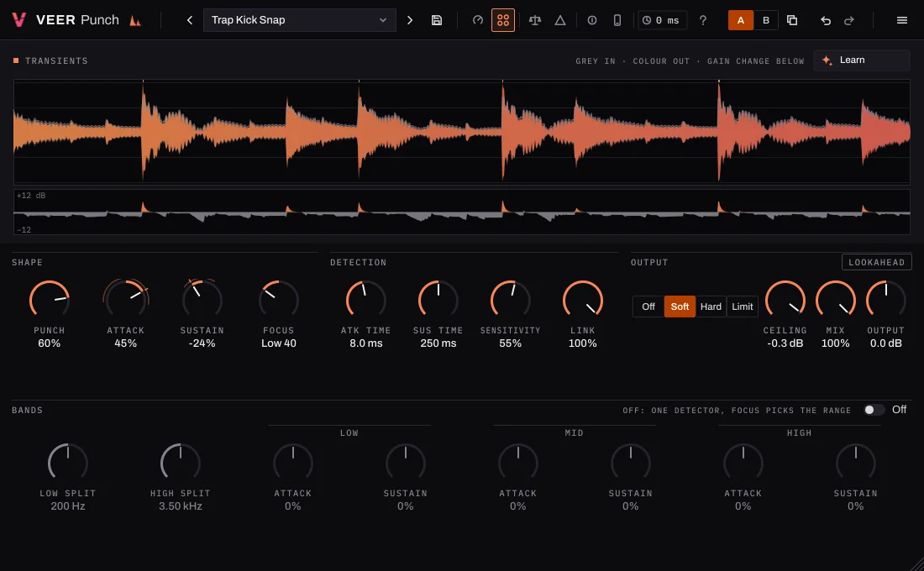Click the LINK knob
Viewport: 924px width, 571px height.
point(583,300)
